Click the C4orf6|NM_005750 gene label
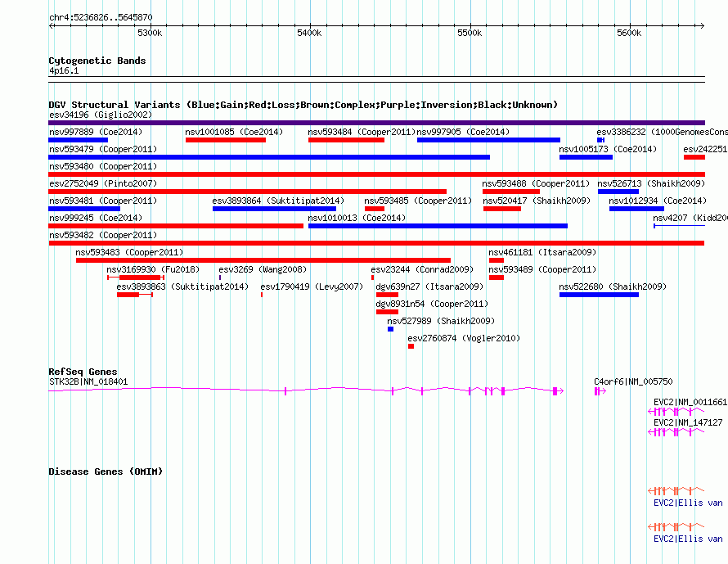 coord(633,382)
